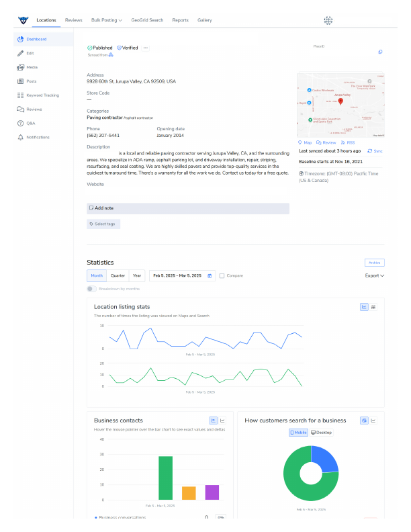Screen dimensions: 411x532
Task: Open the Gallery tab
Action: point(204,20)
